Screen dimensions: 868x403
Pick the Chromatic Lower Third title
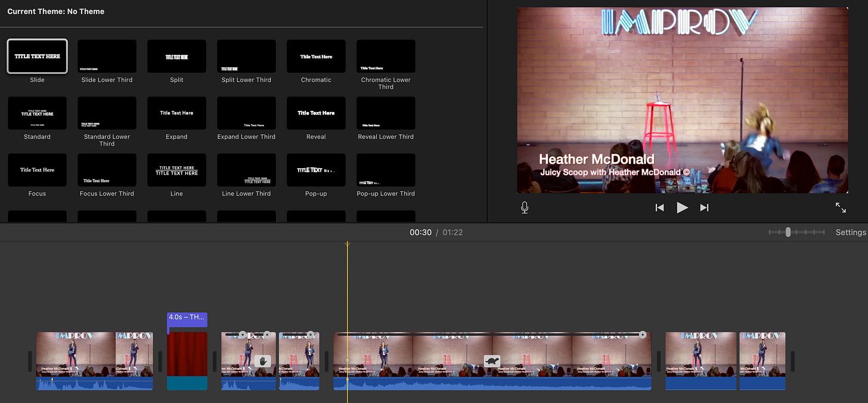click(386, 57)
